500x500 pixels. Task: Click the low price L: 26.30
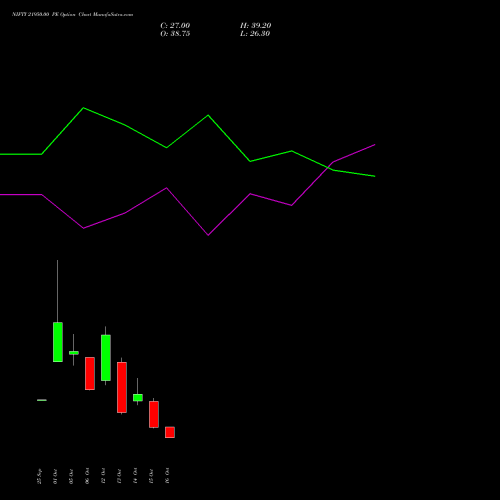(x=255, y=34)
